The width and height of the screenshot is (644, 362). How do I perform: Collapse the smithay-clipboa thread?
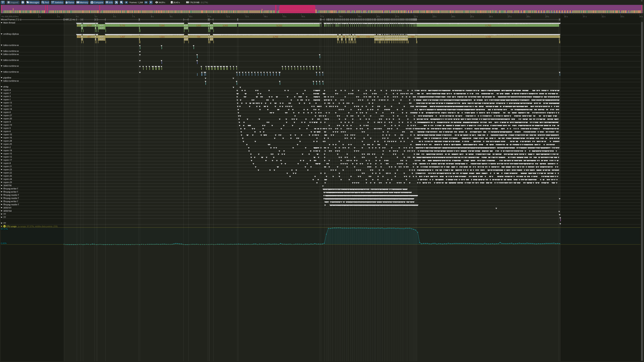pos(2,34)
